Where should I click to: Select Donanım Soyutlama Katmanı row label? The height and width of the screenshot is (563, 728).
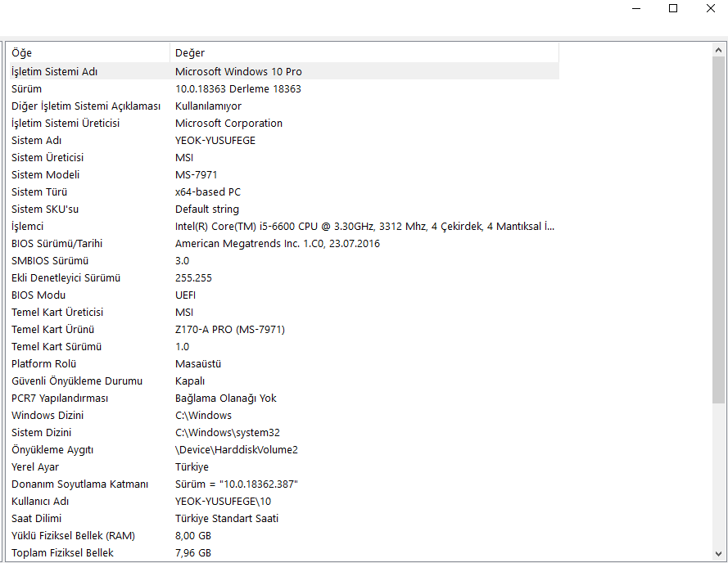click(x=80, y=484)
